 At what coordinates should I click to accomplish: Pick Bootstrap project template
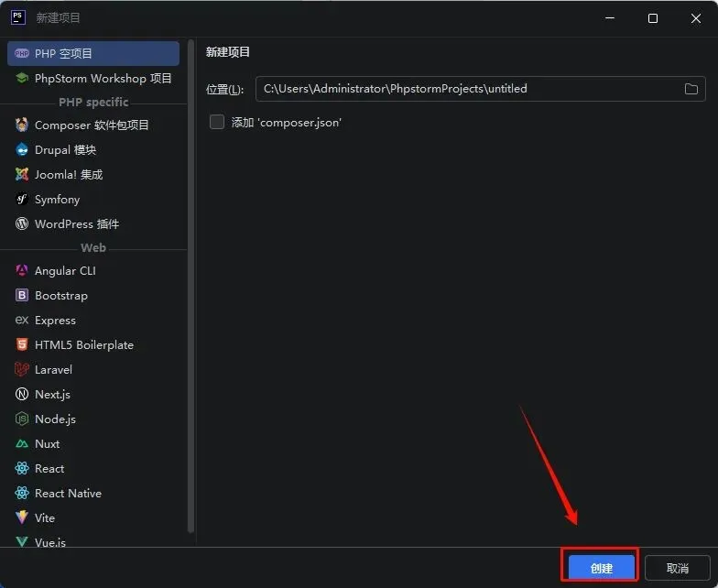pos(93,295)
